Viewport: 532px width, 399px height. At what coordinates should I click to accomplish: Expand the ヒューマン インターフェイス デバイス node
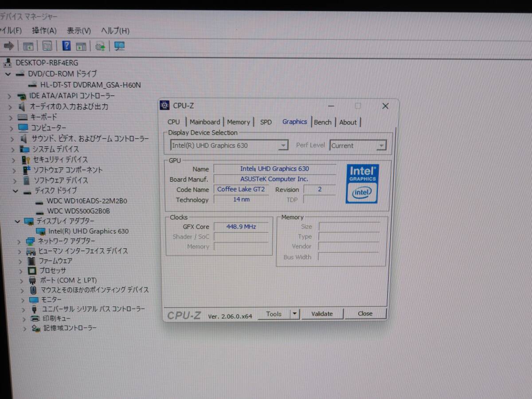(x=20, y=251)
